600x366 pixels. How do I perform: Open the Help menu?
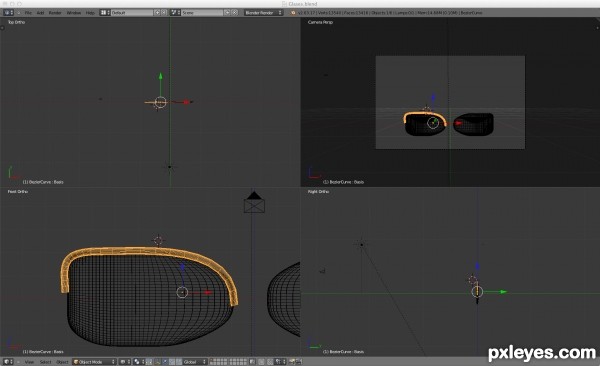[x=90, y=13]
